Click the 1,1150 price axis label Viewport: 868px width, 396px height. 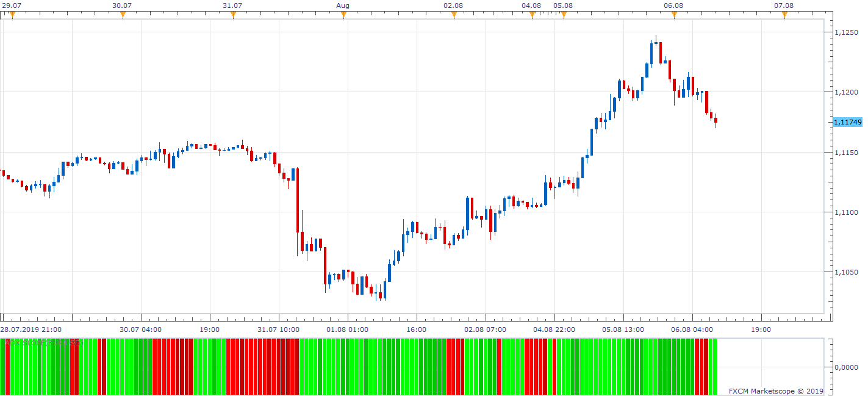tap(846, 153)
